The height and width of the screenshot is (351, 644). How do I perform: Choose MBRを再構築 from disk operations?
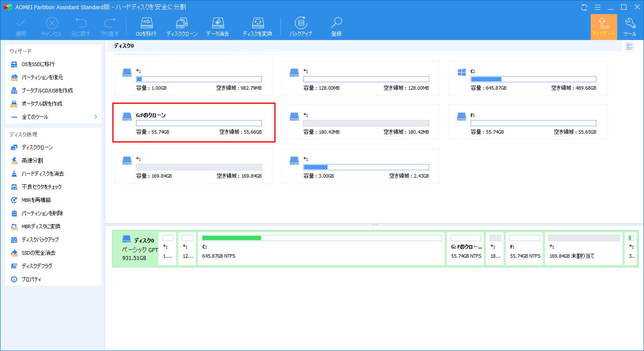35,200
